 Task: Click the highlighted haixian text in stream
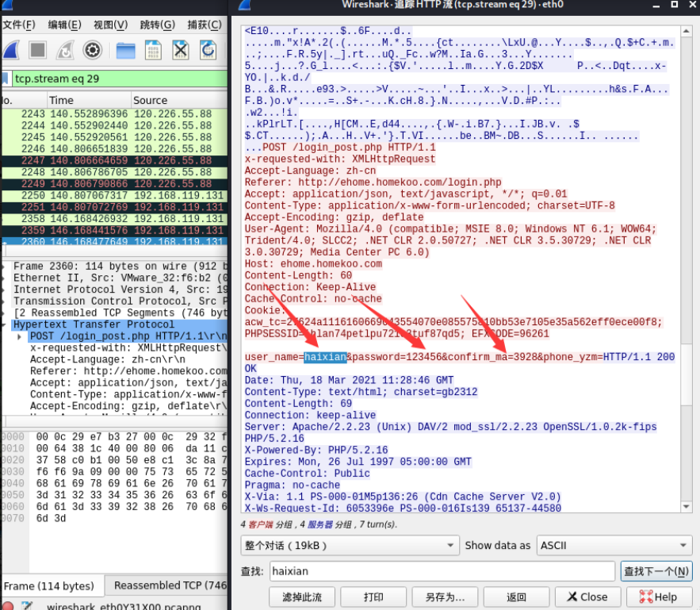click(325, 357)
